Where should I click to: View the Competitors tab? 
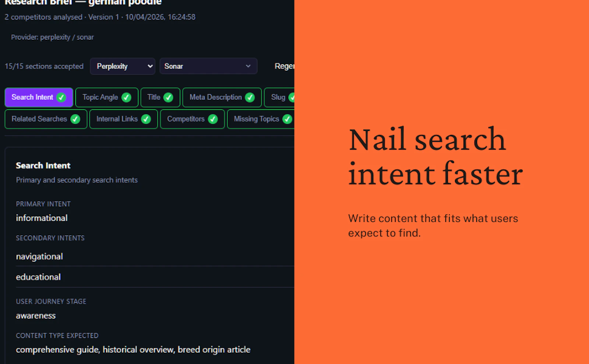point(193,119)
